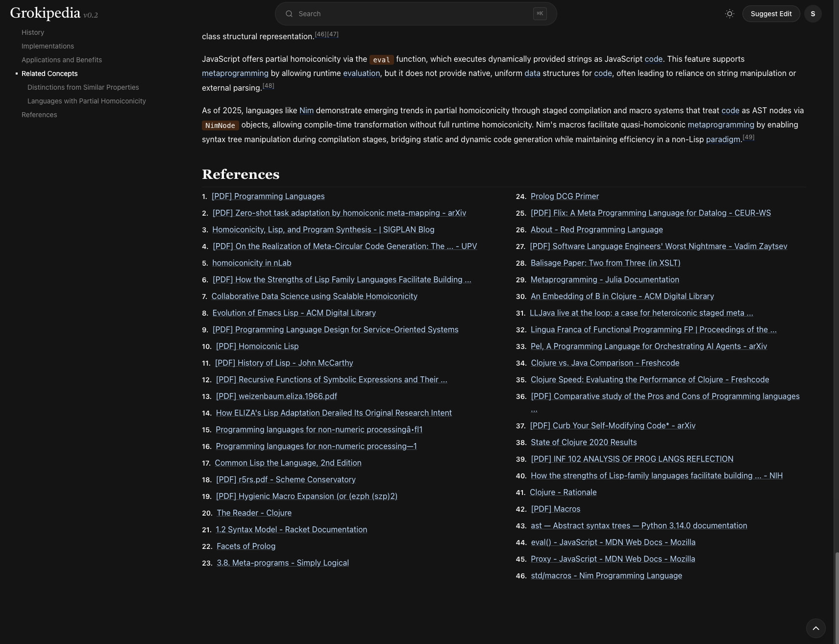Open Facets of Prolog reference
The image size is (839, 644).
click(x=246, y=546)
